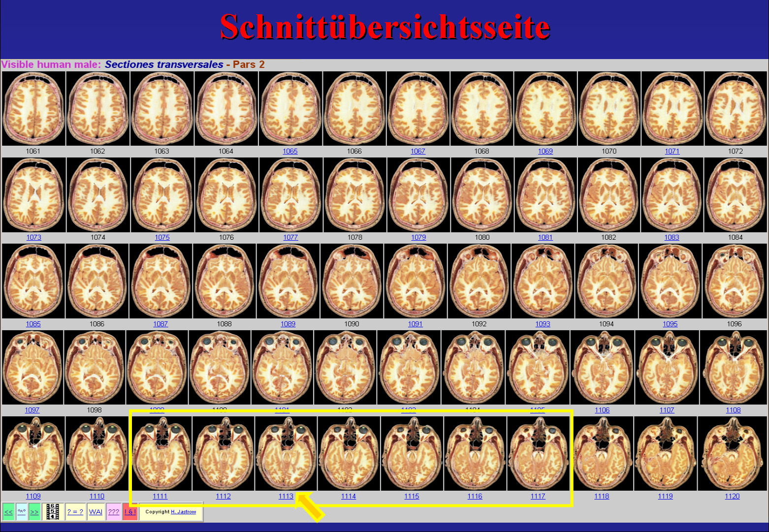Click the °^° up navigation button

point(22,512)
